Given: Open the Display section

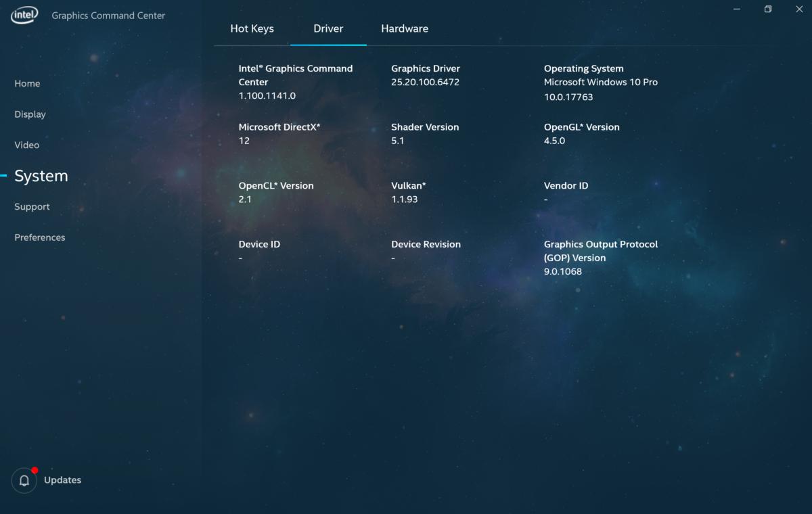Looking at the screenshot, I should (30, 114).
